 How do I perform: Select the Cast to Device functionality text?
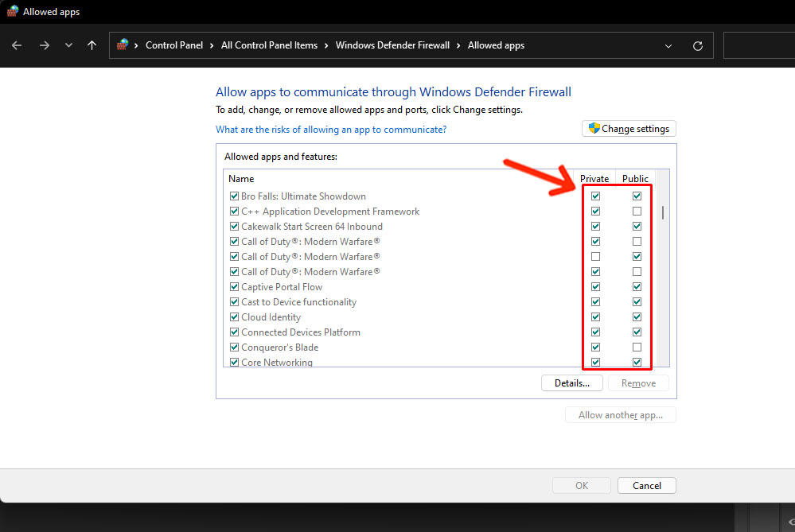(x=298, y=302)
